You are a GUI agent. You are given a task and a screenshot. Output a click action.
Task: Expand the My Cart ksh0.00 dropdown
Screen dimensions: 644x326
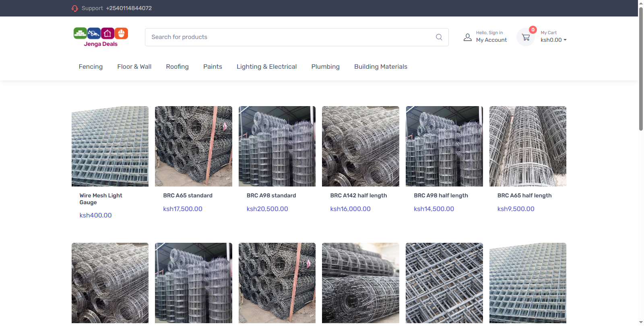[553, 40]
